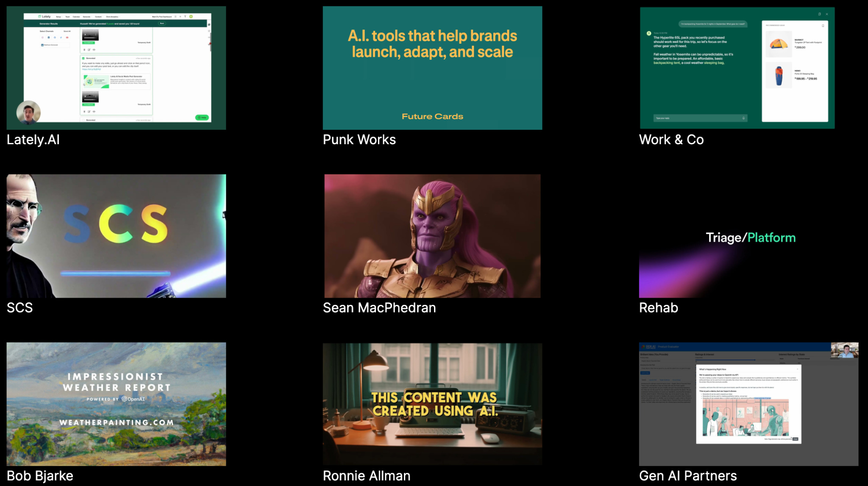Screen dimensions: 868x486
Task: Click the X icon in Work & Co thumbnail
Action: coord(826,14)
